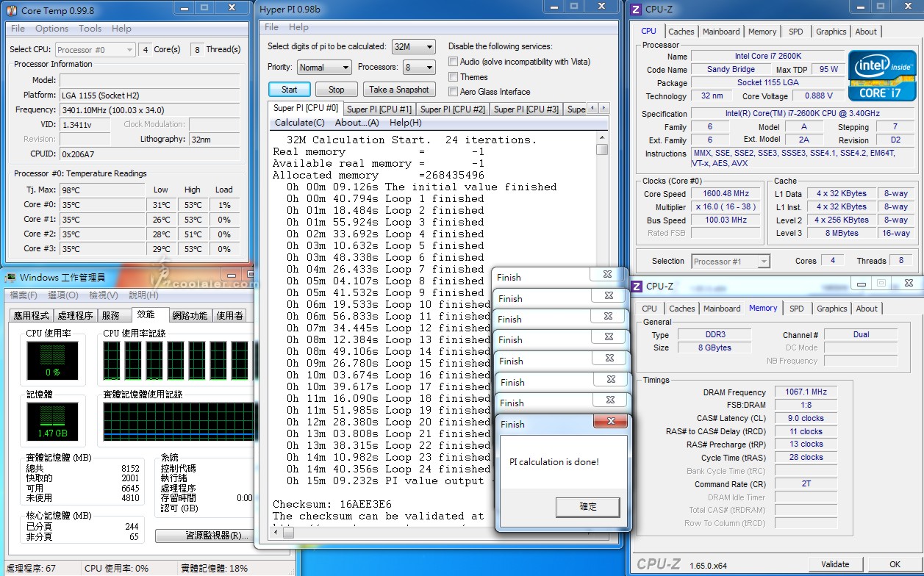Screen dimensions: 924x576
Task: Click the Core Temp title bar icon
Action: coord(12,10)
